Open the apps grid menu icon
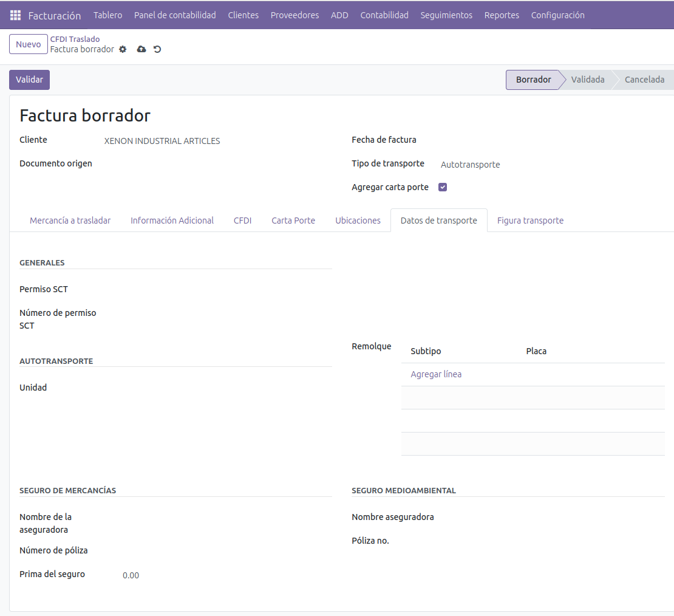Viewport: 674px width, 616px height. pyautogui.click(x=15, y=15)
